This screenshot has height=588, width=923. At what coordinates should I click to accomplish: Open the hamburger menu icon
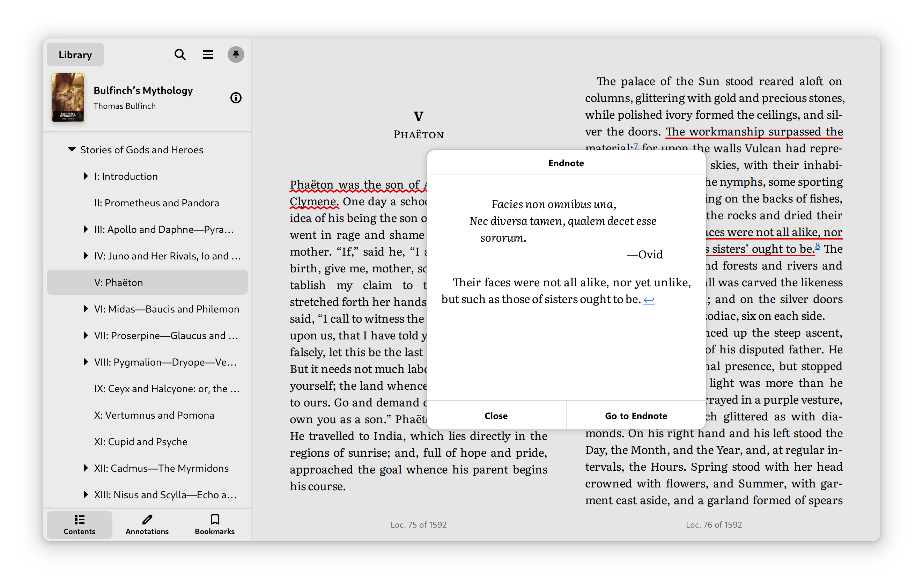coord(208,54)
